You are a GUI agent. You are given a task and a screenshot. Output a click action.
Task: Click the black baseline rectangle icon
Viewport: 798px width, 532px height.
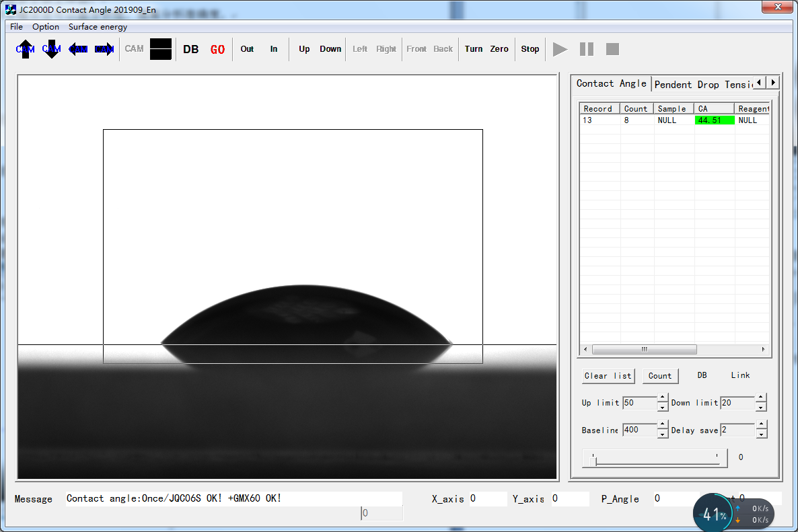[161, 49]
